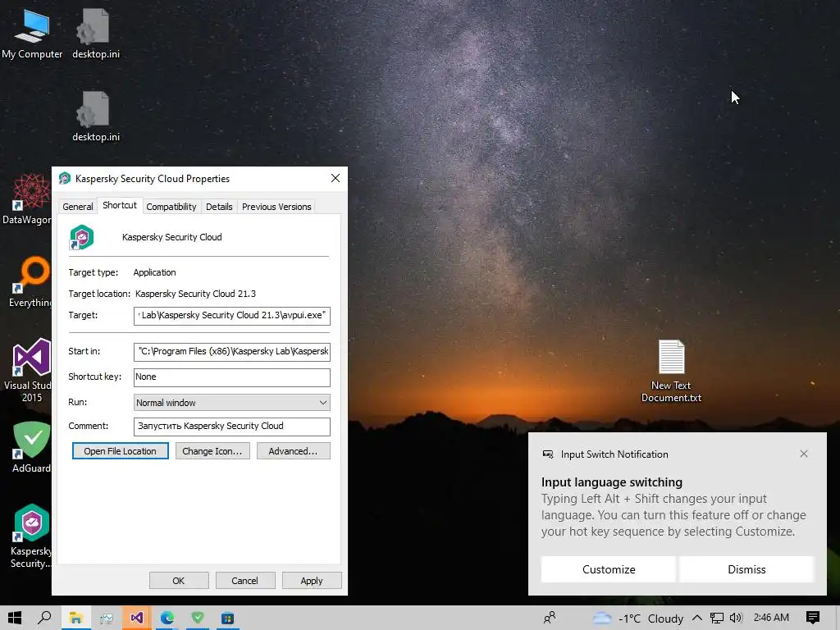Open the DataWagon desktop shortcut

[27, 199]
